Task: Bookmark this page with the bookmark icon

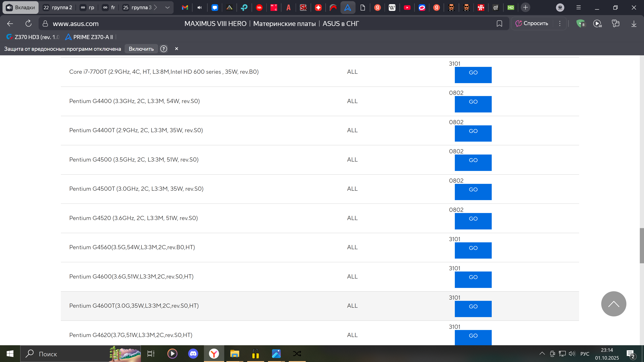Action: [499, 23]
